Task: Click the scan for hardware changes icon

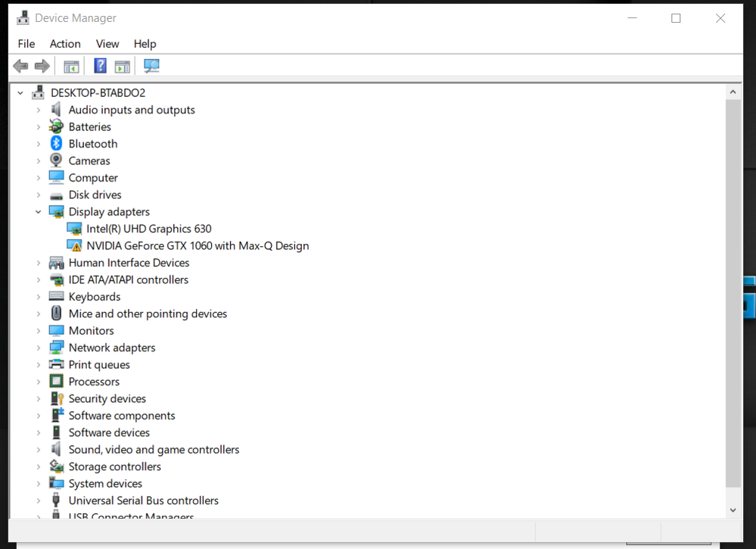Action: coord(151,66)
